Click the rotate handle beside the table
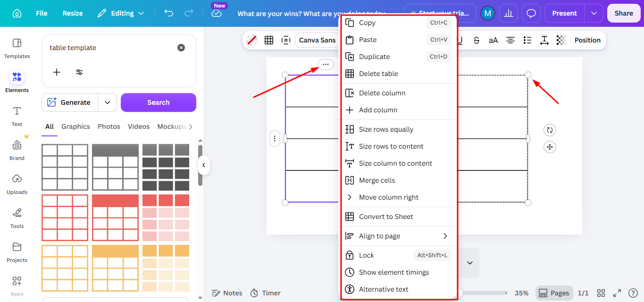 pos(550,130)
